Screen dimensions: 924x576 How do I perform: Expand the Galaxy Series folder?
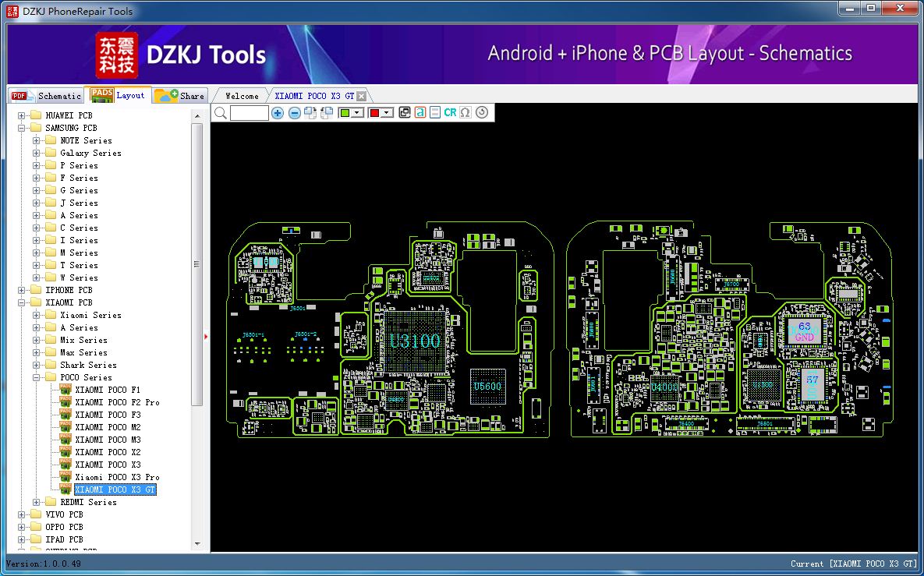pos(37,153)
